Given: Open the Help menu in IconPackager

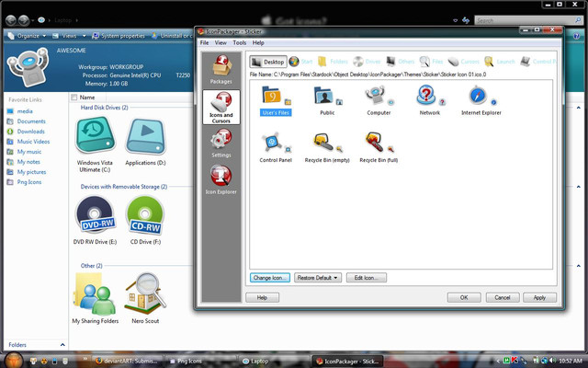Looking at the screenshot, I should 258,43.
